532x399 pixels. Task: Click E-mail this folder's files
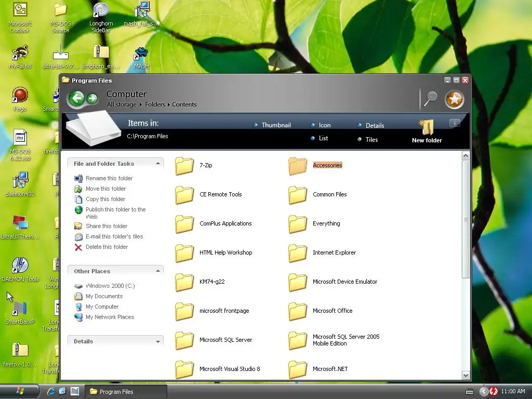tap(109, 236)
